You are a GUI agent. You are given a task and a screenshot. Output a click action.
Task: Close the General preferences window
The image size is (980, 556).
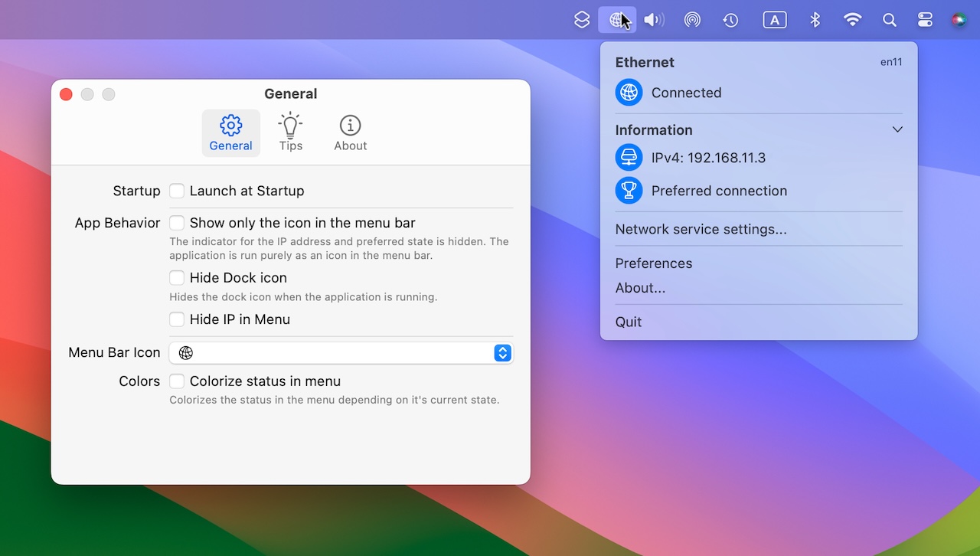pos(66,94)
